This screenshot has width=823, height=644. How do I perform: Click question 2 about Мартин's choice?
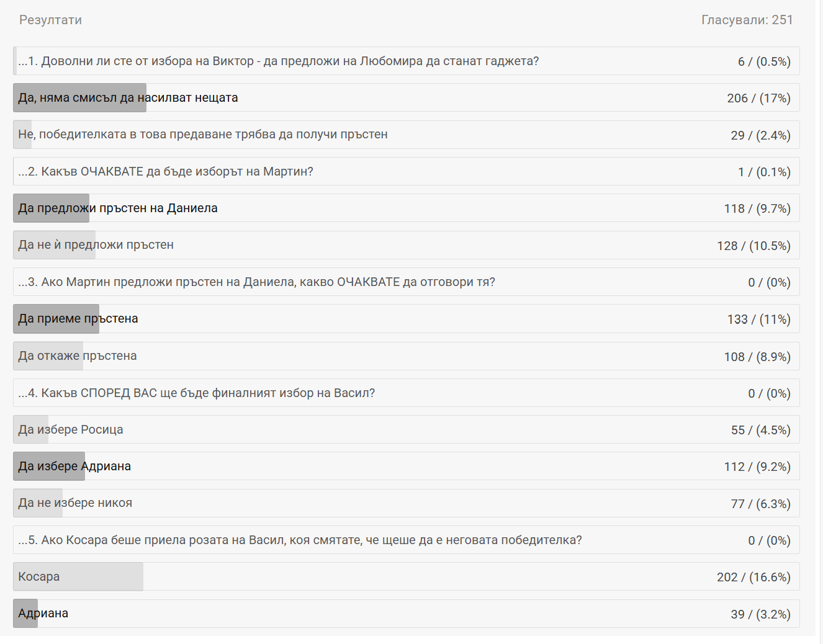pos(166,172)
